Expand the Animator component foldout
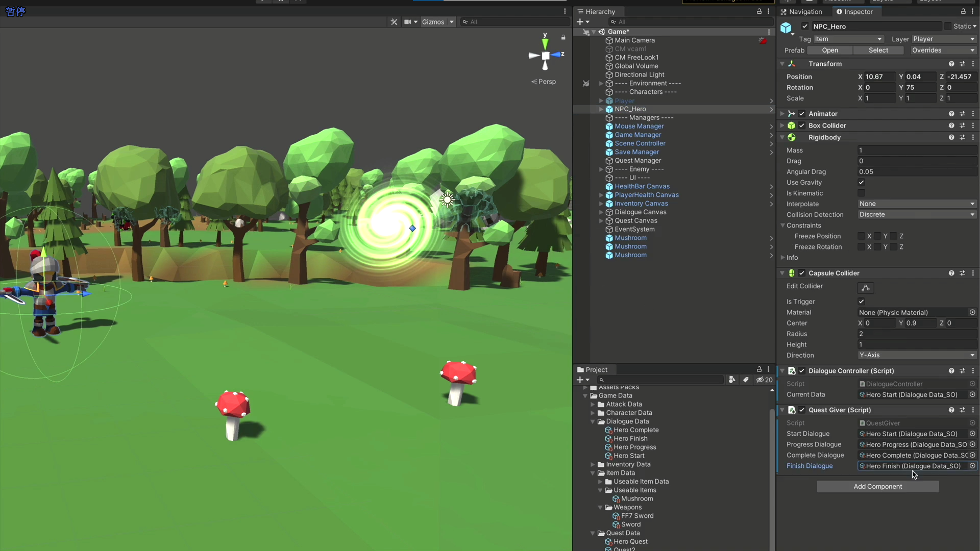Image resolution: width=980 pixels, height=551 pixels. tap(782, 114)
